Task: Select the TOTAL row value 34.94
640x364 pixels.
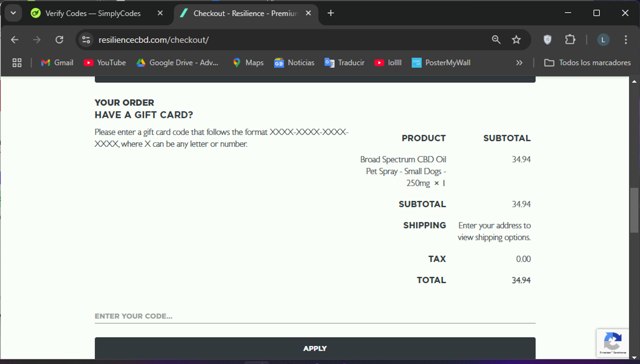Action: [521, 280]
